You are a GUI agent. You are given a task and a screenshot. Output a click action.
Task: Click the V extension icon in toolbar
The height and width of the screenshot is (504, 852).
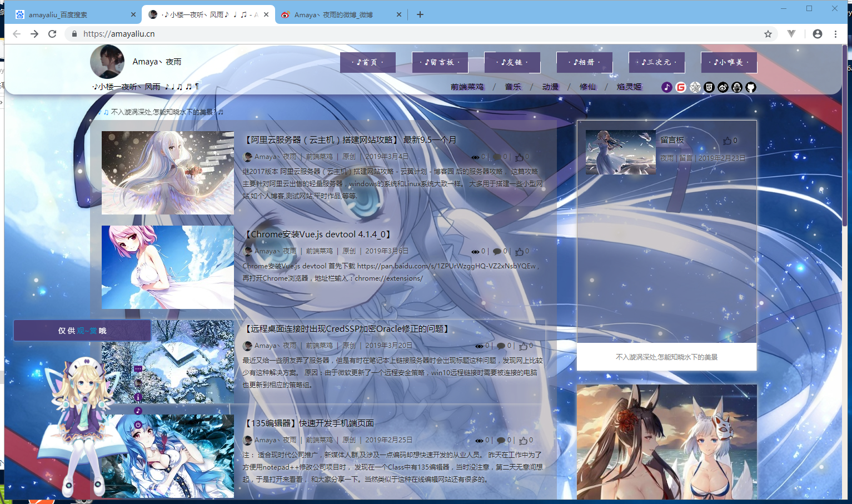791,34
